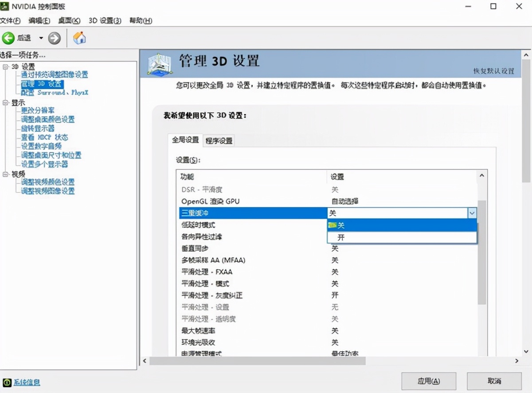Open the 帮助 menu
Image resolution: width=532 pixels, height=393 pixels.
pos(140,20)
